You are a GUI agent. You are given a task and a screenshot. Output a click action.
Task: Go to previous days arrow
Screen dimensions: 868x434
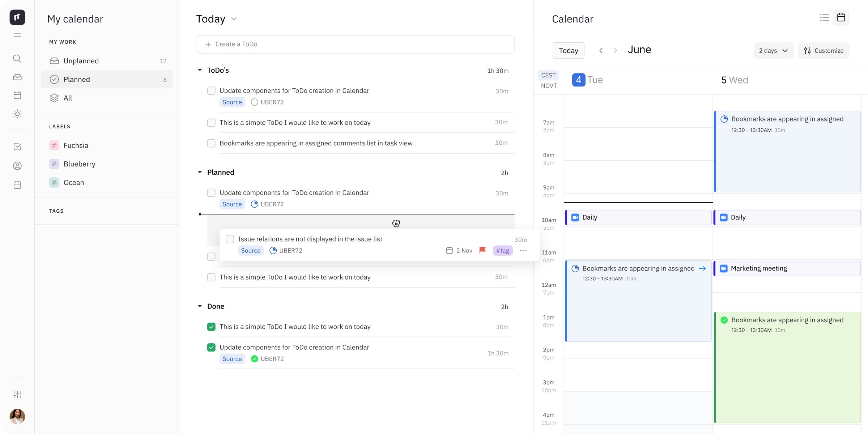601,51
